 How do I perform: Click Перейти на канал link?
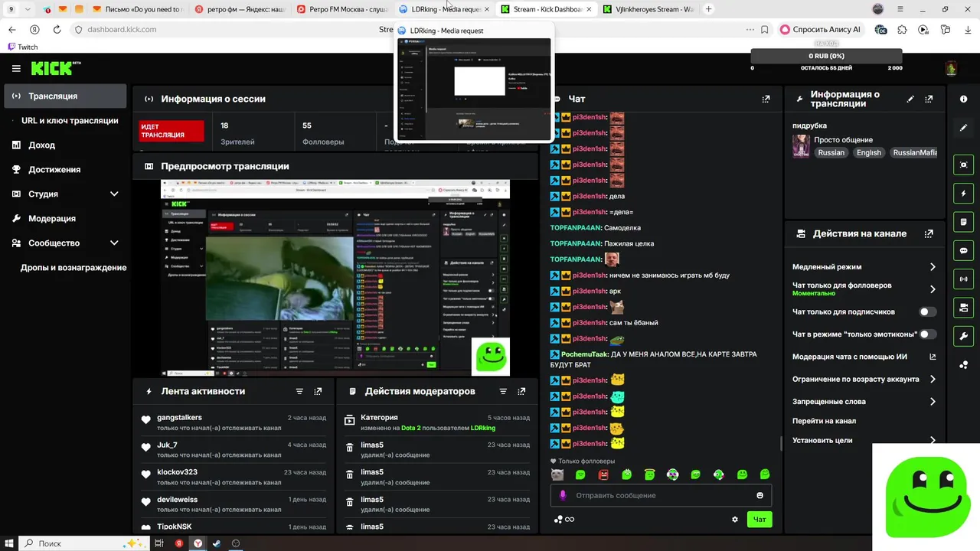824,421
